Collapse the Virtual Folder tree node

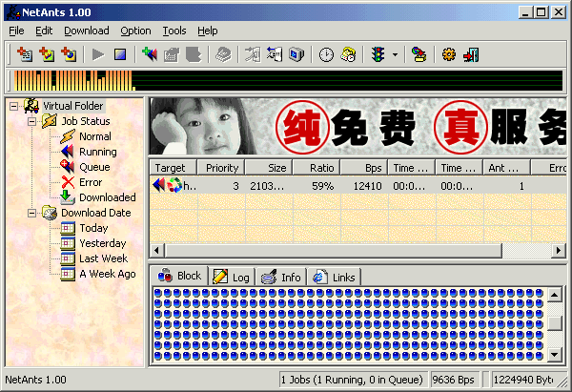pyautogui.click(x=14, y=106)
